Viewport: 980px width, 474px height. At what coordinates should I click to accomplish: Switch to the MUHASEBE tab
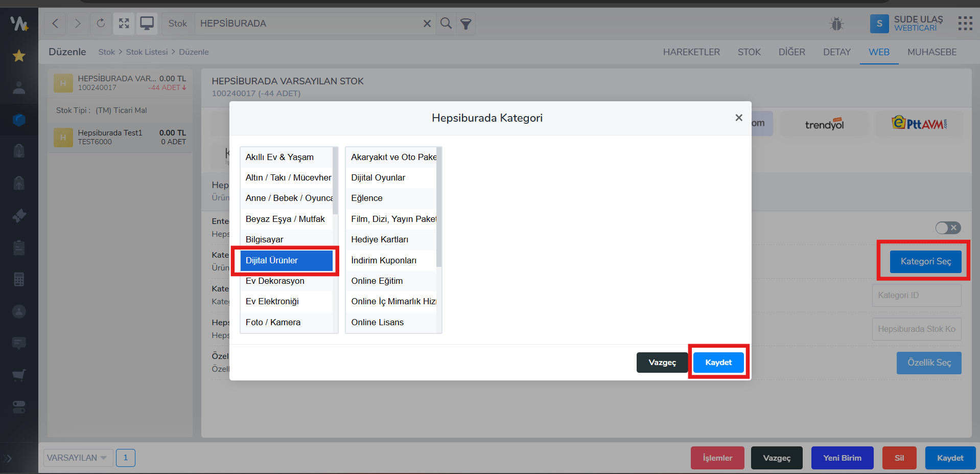point(931,52)
